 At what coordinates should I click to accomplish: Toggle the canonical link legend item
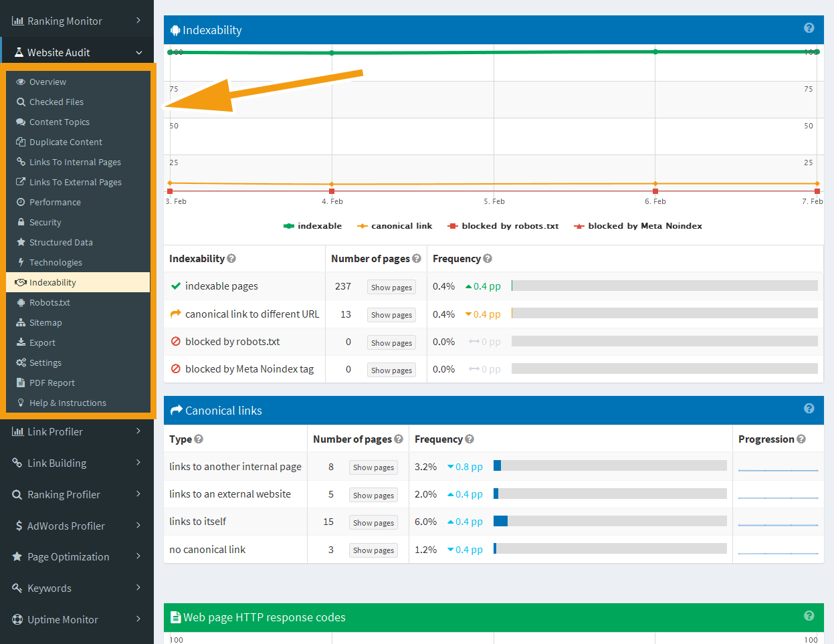[x=394, y=226]
